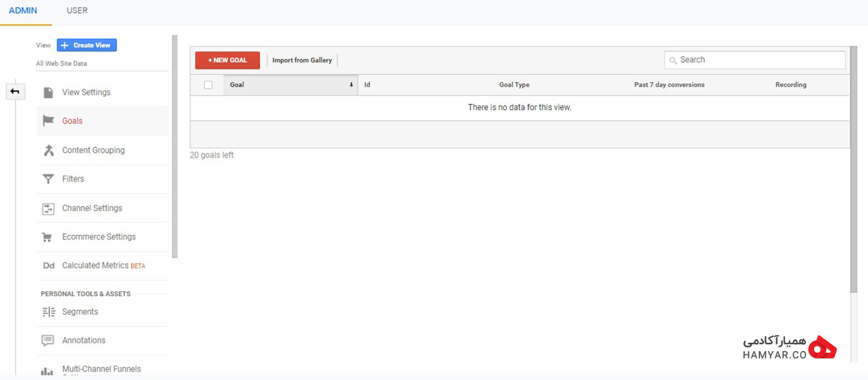Sort by Goal column arrow
Image resolution: width=868 pixels, height=380 pixels.
pyautogui.click(x=351, y=85)
